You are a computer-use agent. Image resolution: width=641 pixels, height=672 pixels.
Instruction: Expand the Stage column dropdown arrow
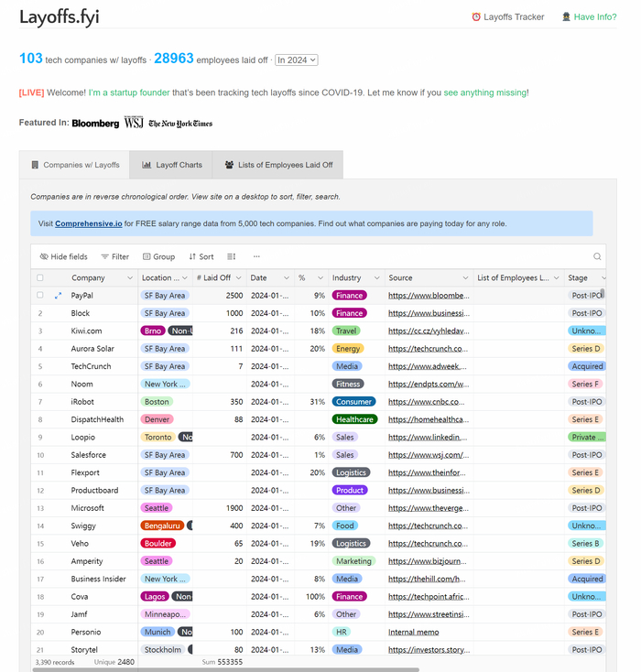[603, 277]
